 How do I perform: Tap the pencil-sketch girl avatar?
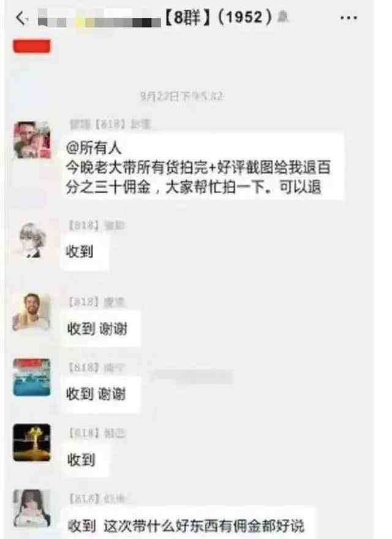point(32,240)
